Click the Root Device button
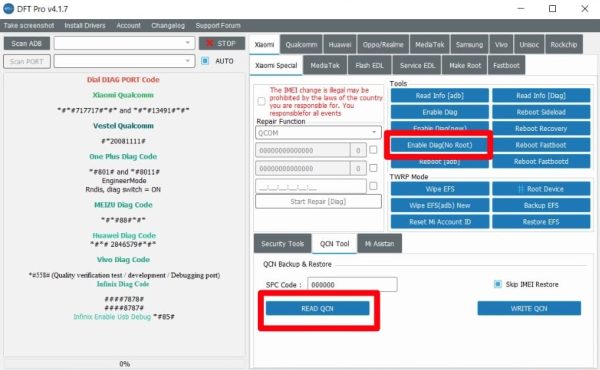600x370 pixels. click(541, 189)
